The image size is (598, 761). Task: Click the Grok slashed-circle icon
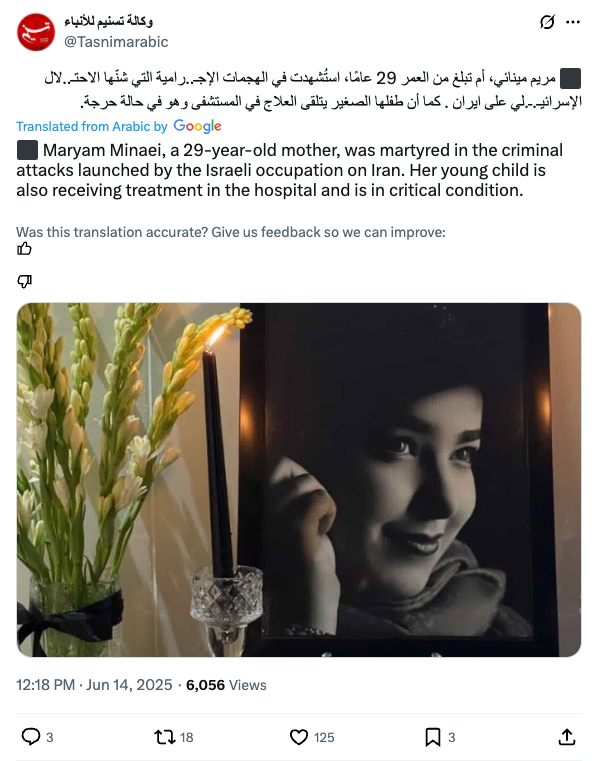547,22
